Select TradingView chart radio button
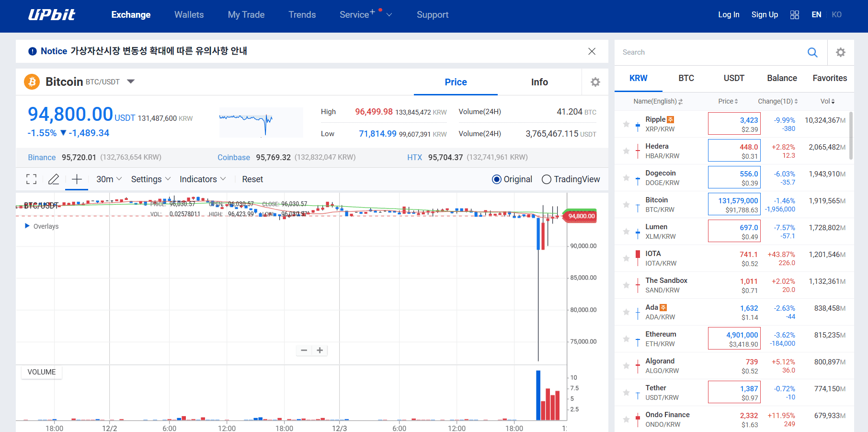868x432 pixels. click(x=547, y=179)
